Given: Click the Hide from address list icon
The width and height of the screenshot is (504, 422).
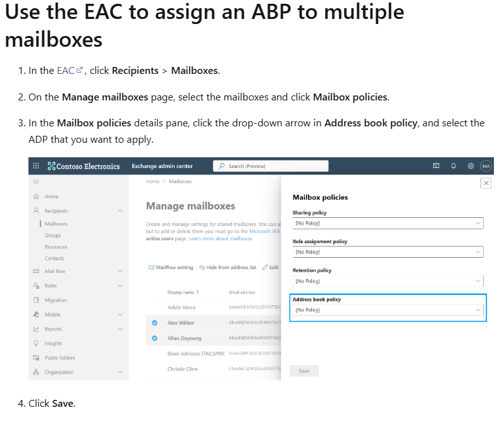Looking at the screenshot, I should [x=202, y=267].
